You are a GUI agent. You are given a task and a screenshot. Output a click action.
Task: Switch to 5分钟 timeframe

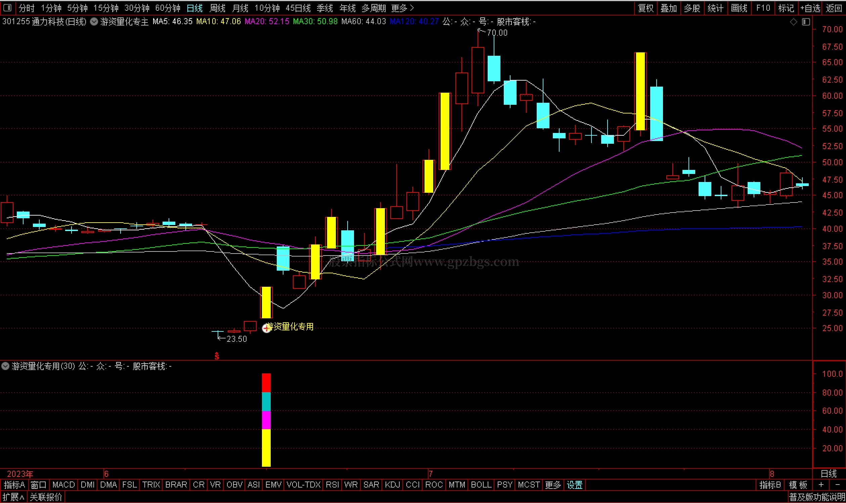pos(78,8)
